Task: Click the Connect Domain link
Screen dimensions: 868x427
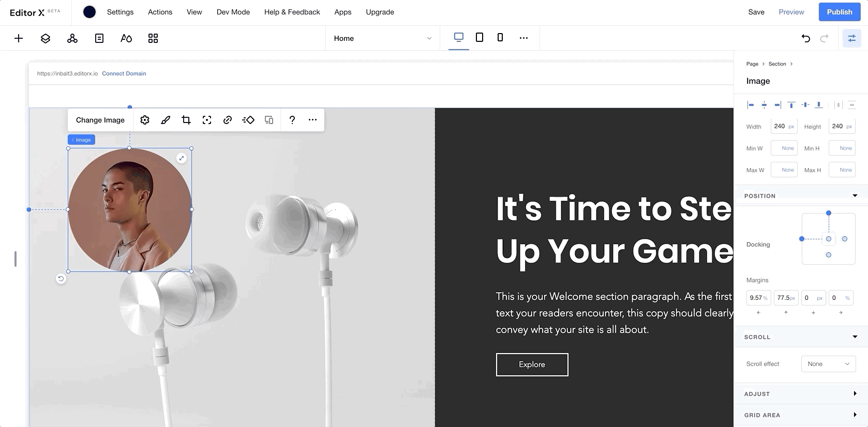Action: pos(124,73)
